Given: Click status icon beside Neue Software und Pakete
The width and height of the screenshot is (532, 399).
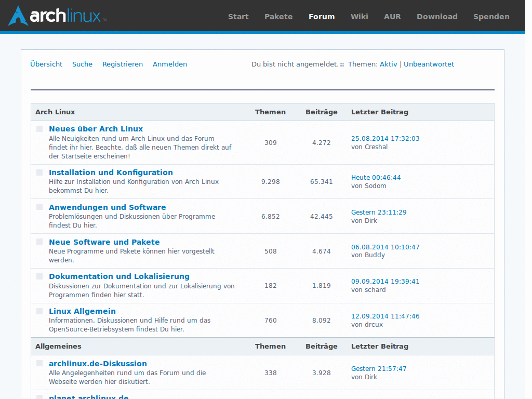Looking at the screenshot, I should [39, 242].
